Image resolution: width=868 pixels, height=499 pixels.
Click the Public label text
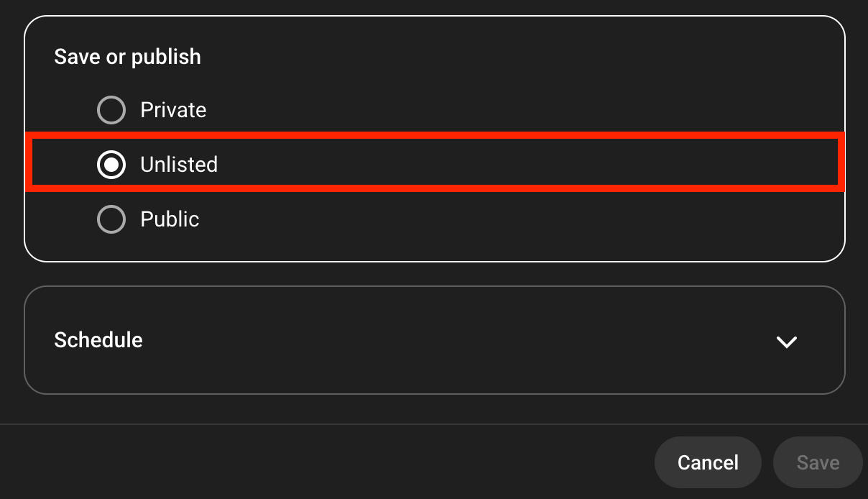point(170,219)
